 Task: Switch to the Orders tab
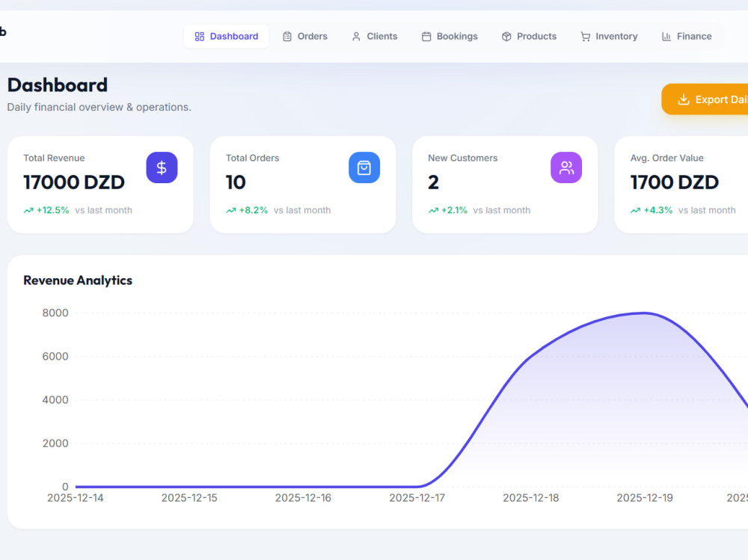click(305, 36)
